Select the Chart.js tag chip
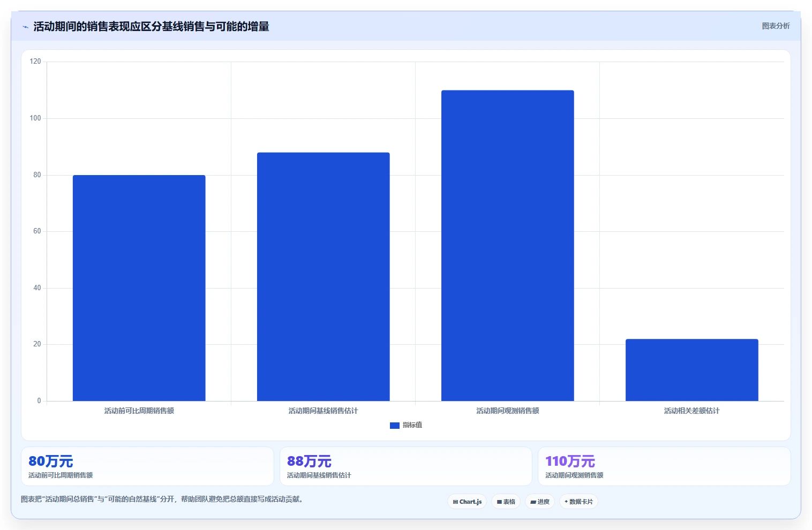This screenshot has height=530, width=812. (467, 502)
